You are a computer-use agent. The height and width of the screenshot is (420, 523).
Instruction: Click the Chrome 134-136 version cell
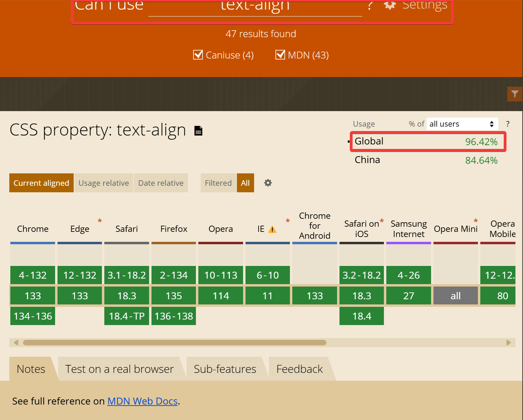coord(33,316)
